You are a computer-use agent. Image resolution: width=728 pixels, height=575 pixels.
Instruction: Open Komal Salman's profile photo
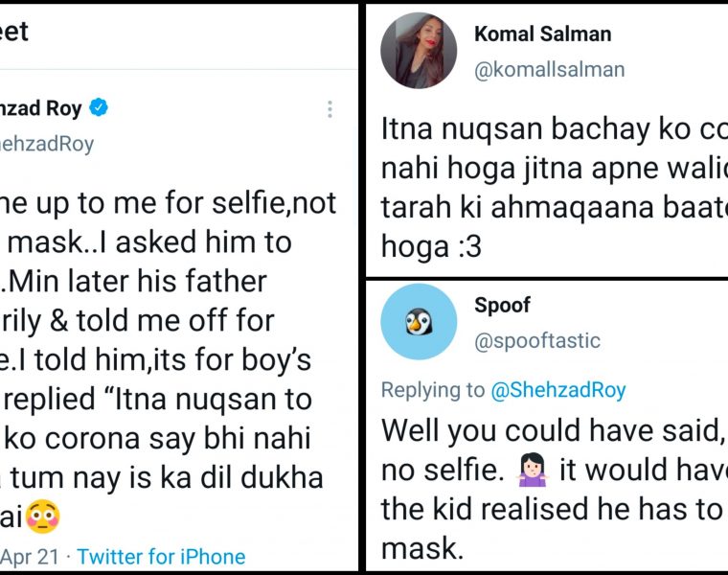pyautogui.click(x=419, y=51)
